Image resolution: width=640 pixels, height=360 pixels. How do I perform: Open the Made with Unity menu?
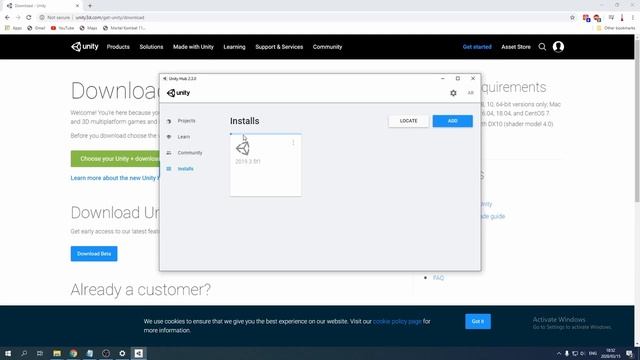pyautogui.click(x=193, y=47)
